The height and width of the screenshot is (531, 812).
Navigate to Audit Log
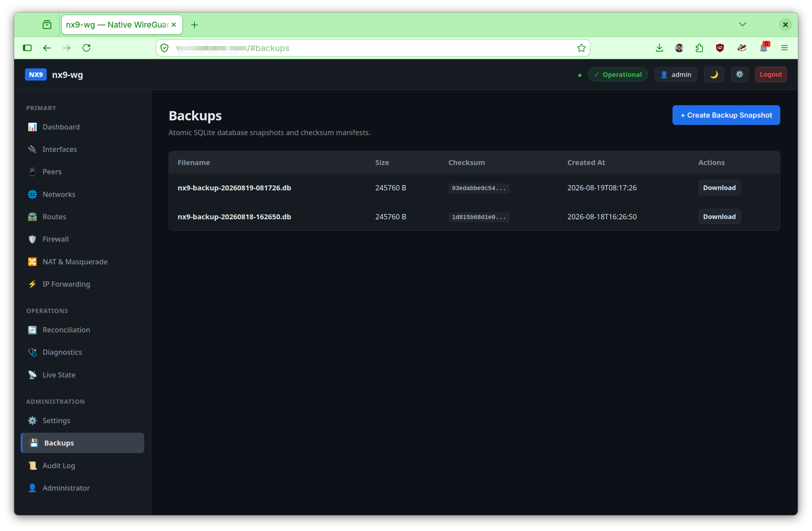[82, 466]
